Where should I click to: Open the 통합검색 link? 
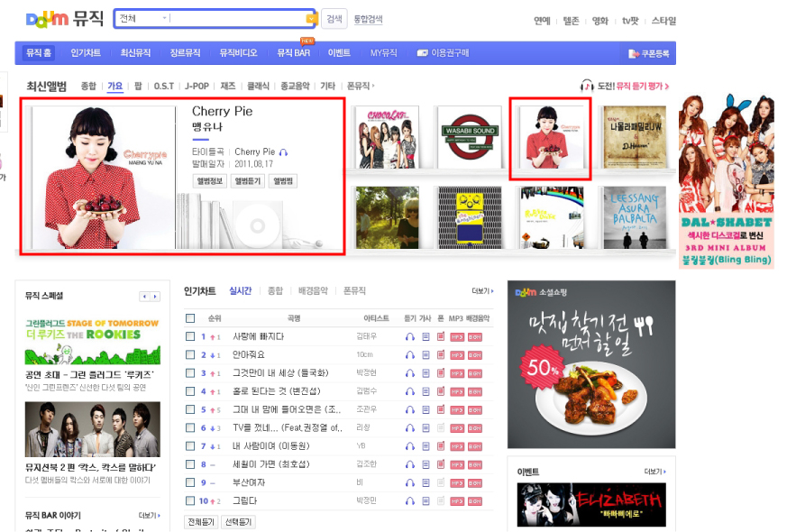368,20
